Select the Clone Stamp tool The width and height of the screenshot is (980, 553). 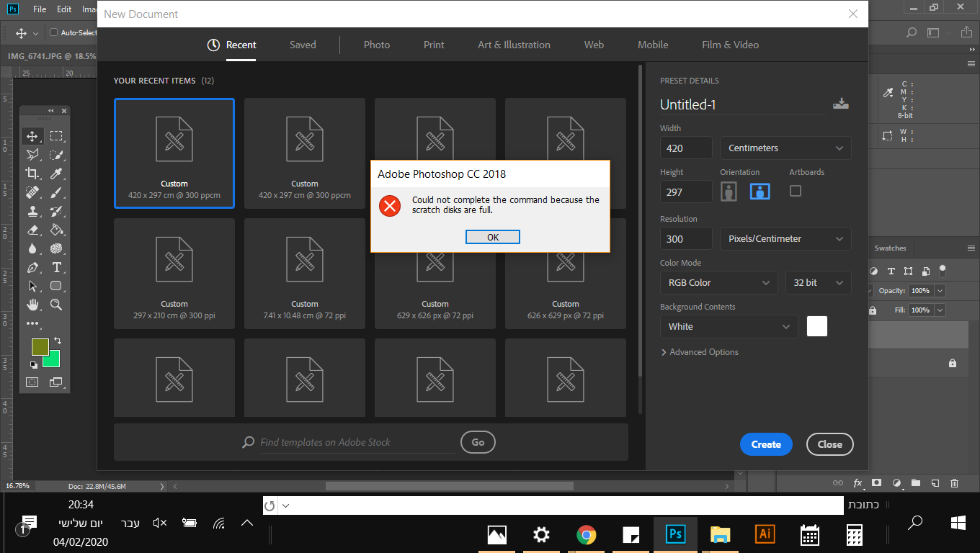pos(32,211)
